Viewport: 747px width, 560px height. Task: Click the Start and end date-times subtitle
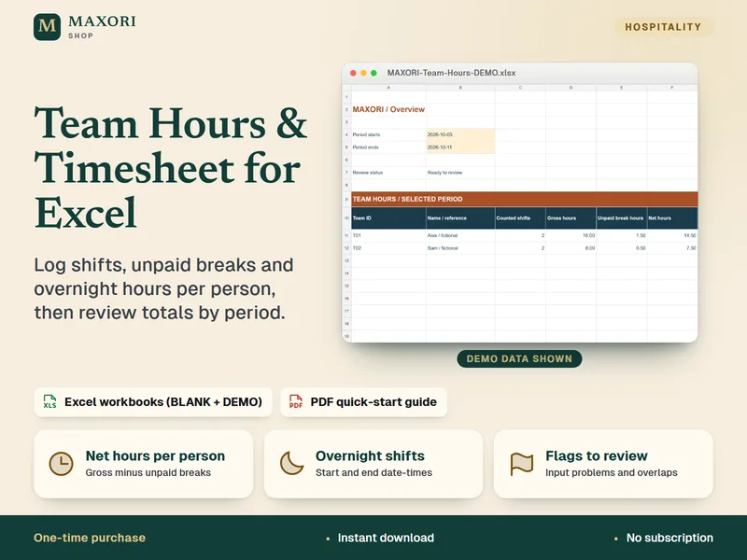pyautogui.click(x=374, y=472)
